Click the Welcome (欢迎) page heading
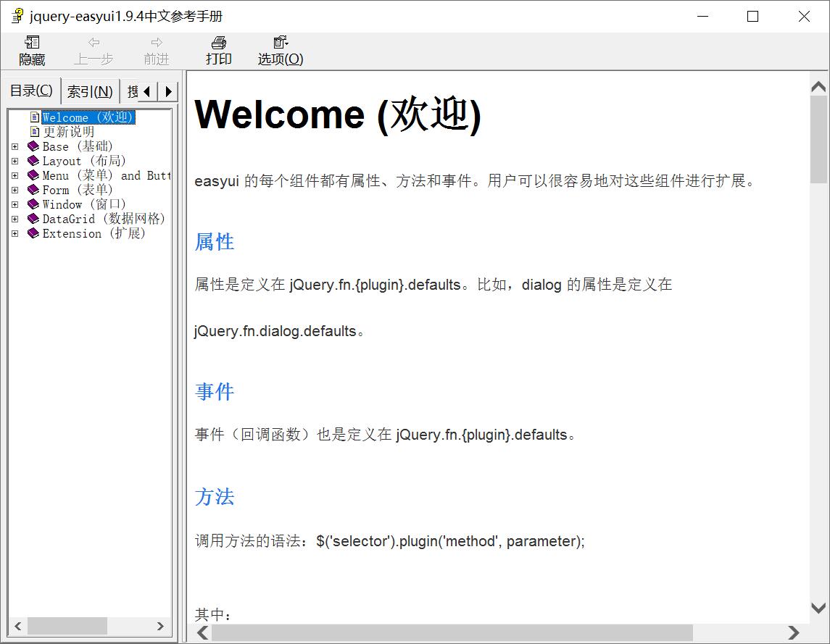The image size is (830, 644). [338, 115]
